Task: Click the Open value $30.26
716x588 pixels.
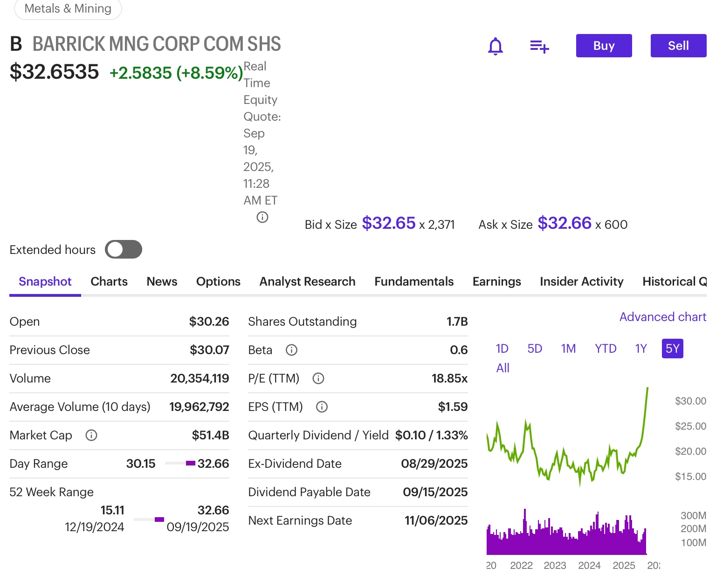Action: tap(209, 321)
